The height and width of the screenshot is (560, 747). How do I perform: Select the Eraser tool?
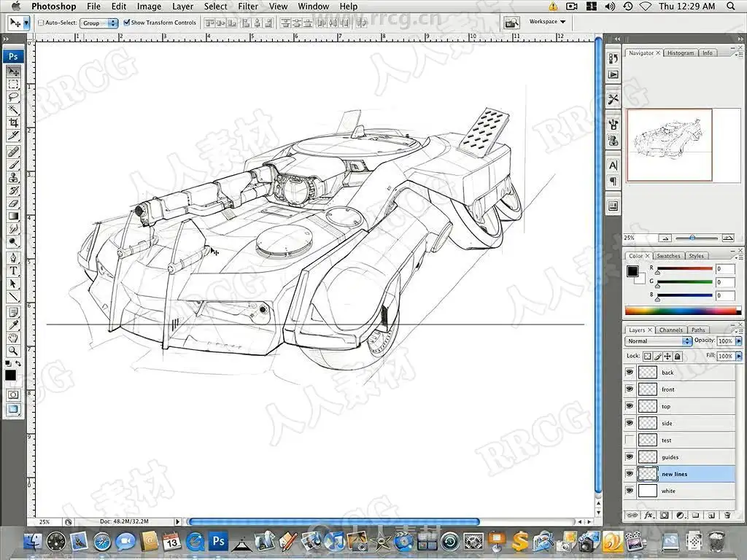click(x=13, y=203)
